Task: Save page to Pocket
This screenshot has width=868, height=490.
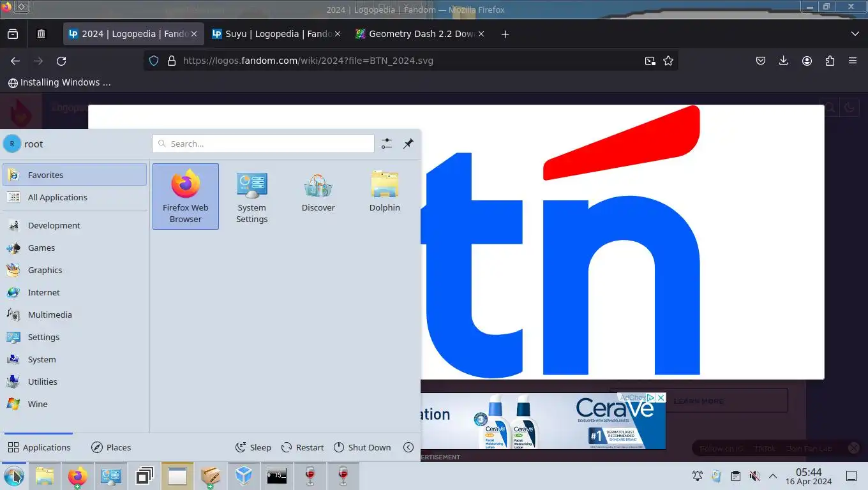Action: (x=761, y=61)
